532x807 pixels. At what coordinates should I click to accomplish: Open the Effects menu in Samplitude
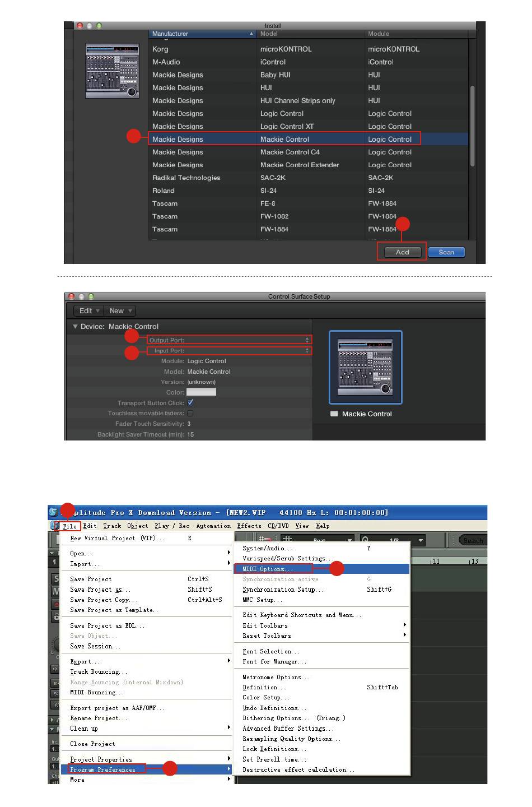[249, 526]
